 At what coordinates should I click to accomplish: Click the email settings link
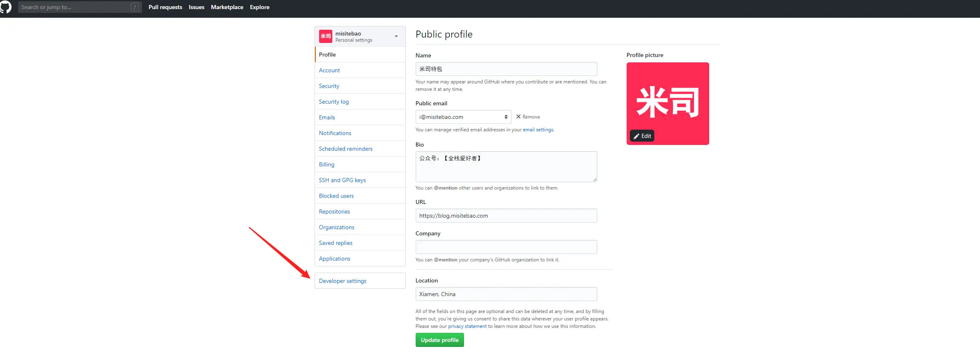(538, 130)
